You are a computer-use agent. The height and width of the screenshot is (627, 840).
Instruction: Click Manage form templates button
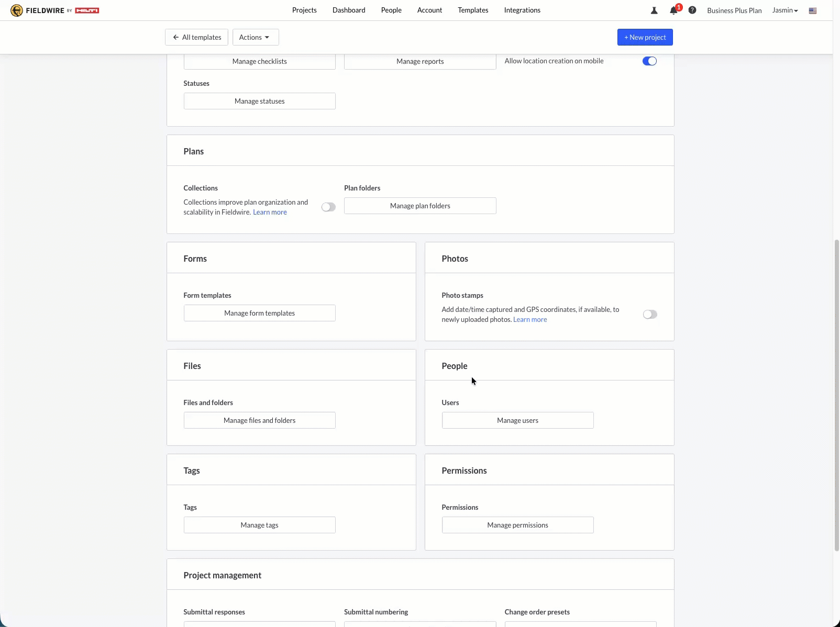pos(259,313)
